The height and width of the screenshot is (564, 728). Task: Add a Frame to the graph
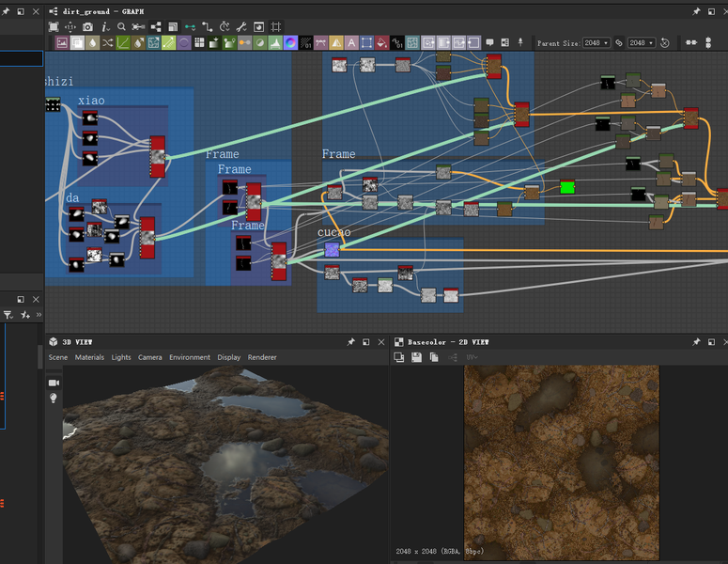tap(505, 42)
